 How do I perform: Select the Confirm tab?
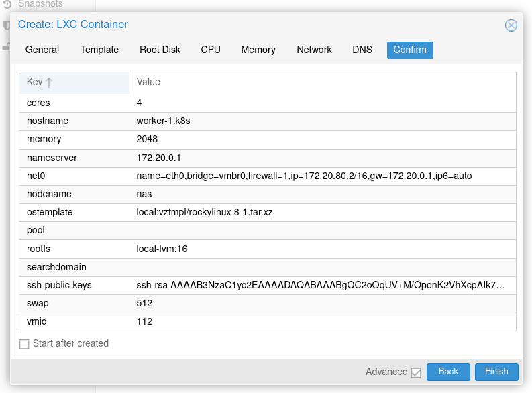coord(410,50)
